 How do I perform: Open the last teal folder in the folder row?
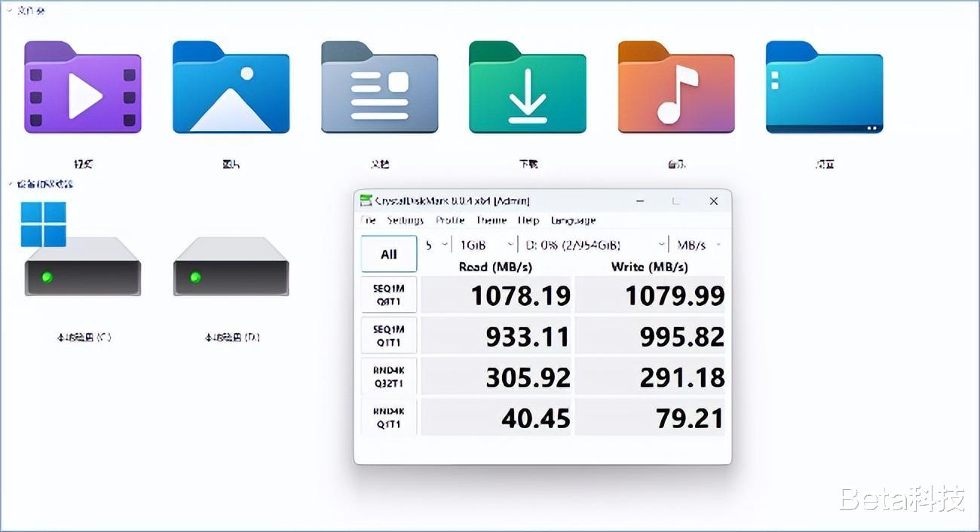(824, 90)
